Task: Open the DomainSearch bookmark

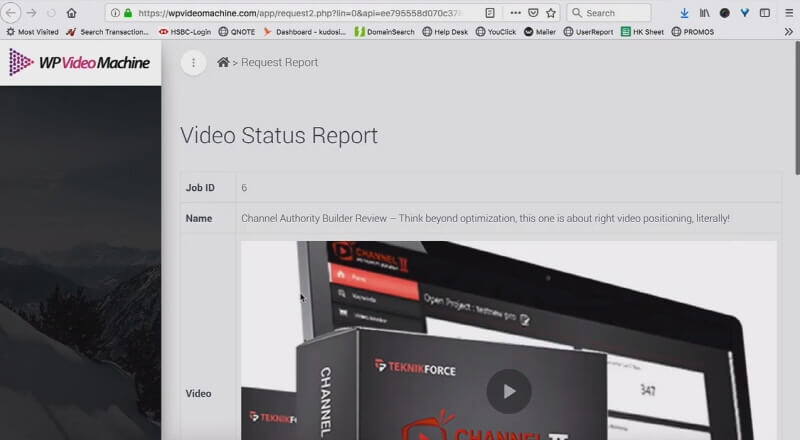Action: tap(385, 32)
